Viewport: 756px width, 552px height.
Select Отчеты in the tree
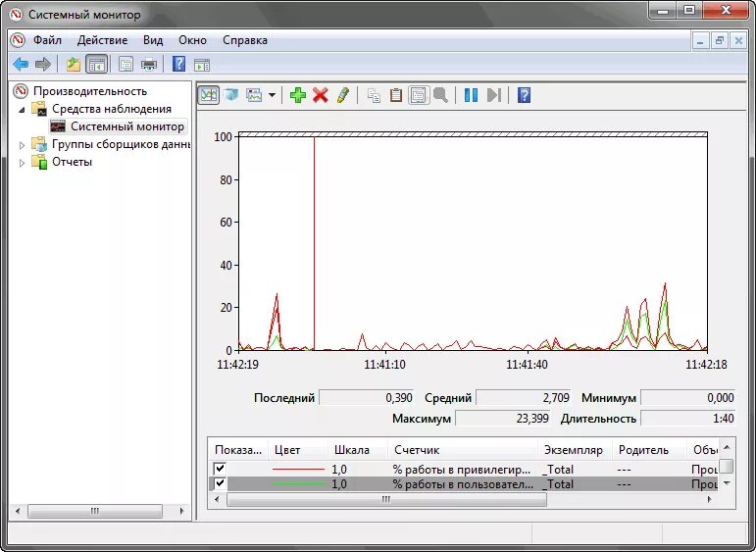pos(72,162)
